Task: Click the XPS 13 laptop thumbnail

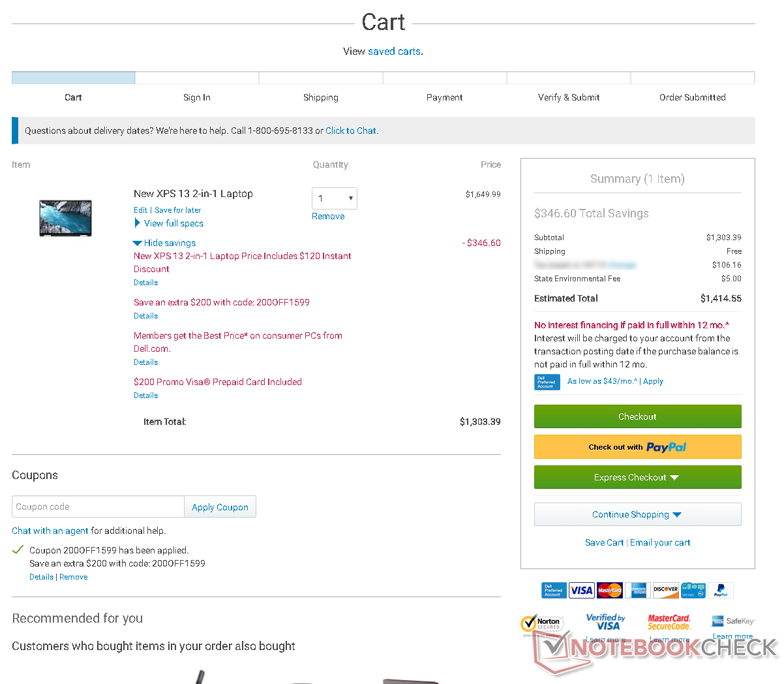Action: click(66, 218)
